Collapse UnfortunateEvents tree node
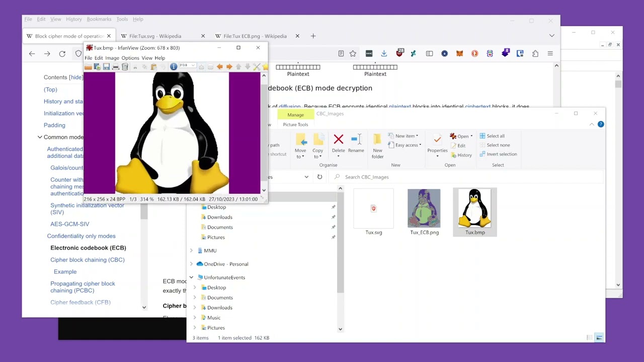Screen dimensions: 644x362 click(x=191, y=278)
